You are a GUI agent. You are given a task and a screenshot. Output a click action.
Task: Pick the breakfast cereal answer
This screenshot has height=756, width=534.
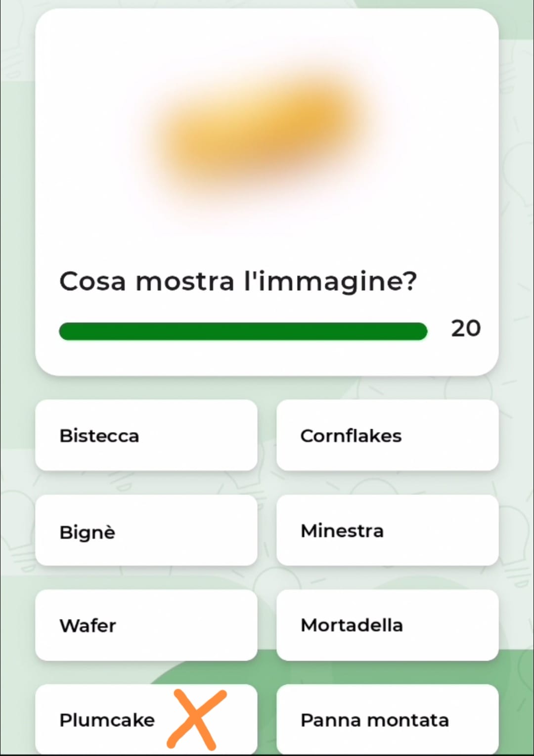387,435
